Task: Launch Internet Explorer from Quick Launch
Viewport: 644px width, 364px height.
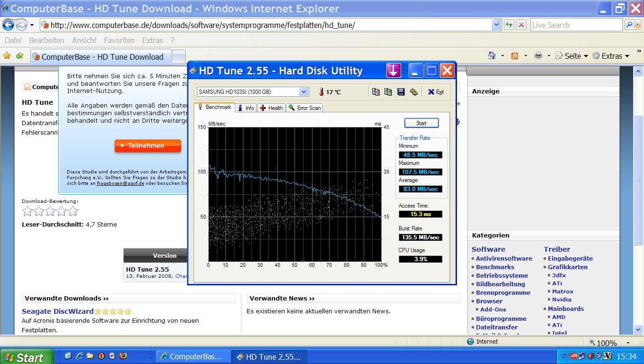Action: [79, 356]
